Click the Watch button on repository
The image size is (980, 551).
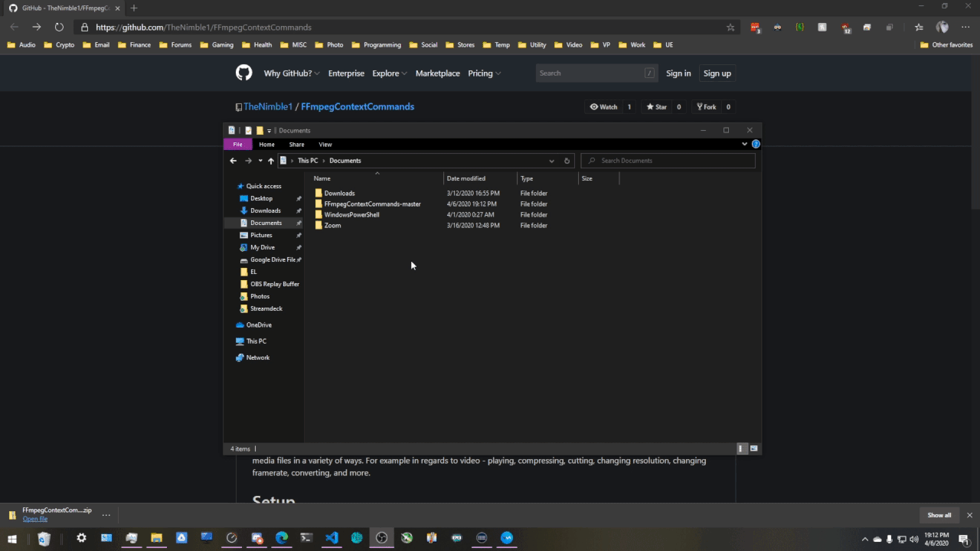click(603, 107)
